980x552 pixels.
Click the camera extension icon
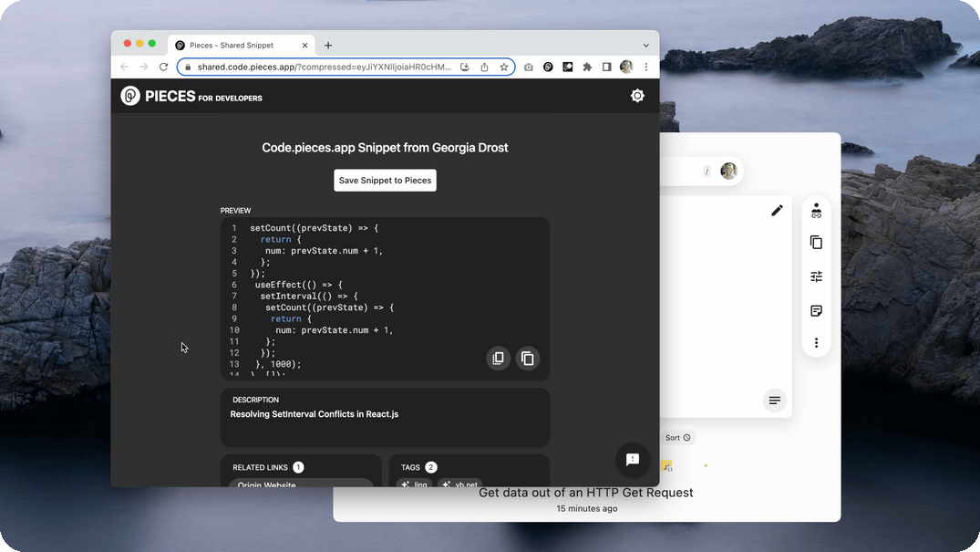[x=528, y=67]
